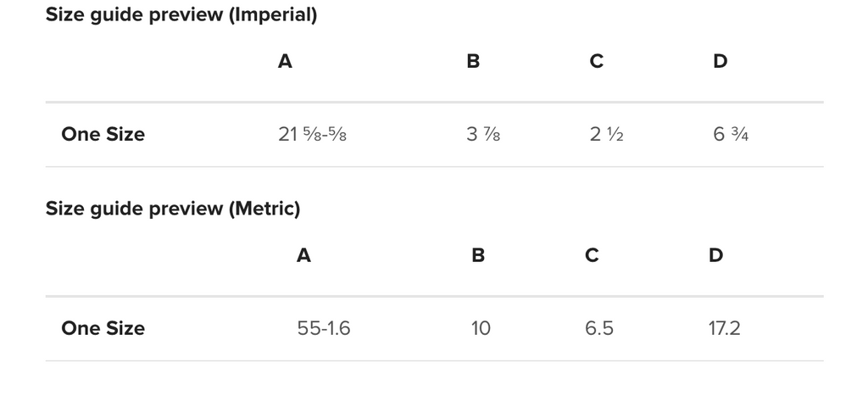Select the One Size label in Metric table

[103, 328]
